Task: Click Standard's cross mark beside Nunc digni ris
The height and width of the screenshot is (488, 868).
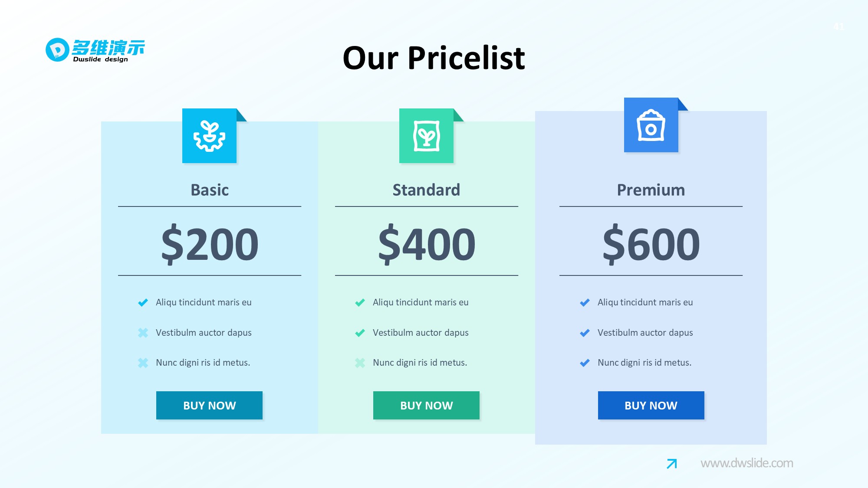Action: pyautogui.click(x=360, y=363)
